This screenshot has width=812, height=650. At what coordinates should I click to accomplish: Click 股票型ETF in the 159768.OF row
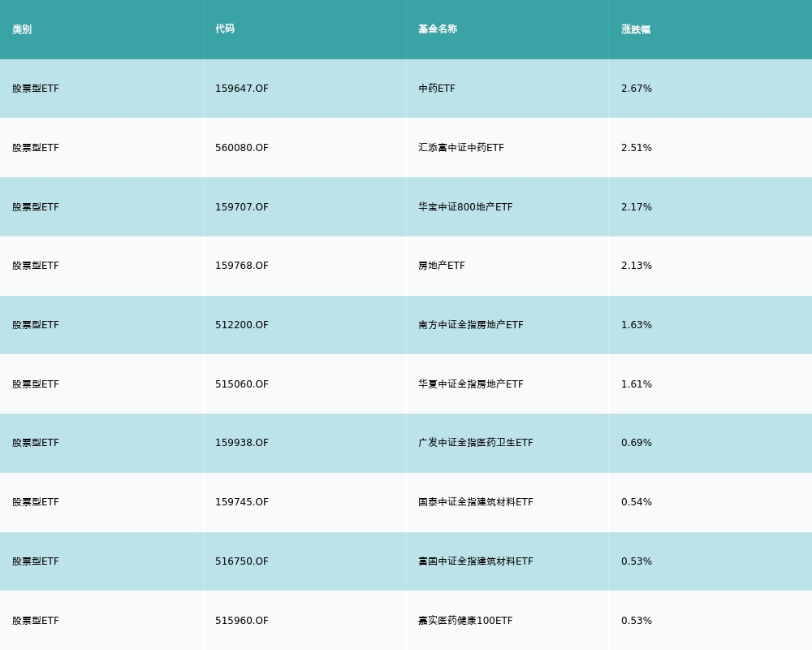click(36, 266)
